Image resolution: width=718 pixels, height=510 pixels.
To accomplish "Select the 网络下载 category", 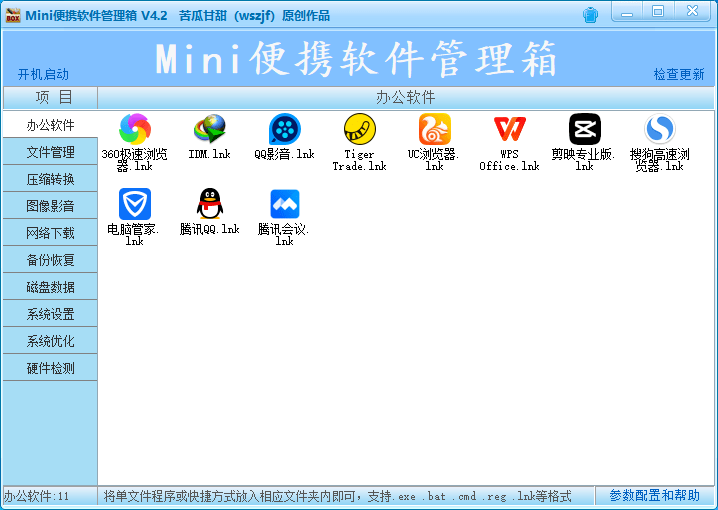I will point(50,233).
